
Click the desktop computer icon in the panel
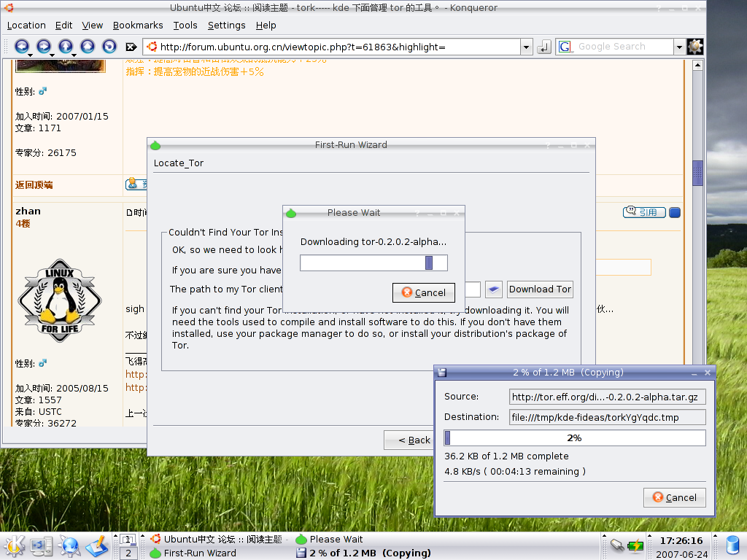pyautogui.click(x=42, y=546)
